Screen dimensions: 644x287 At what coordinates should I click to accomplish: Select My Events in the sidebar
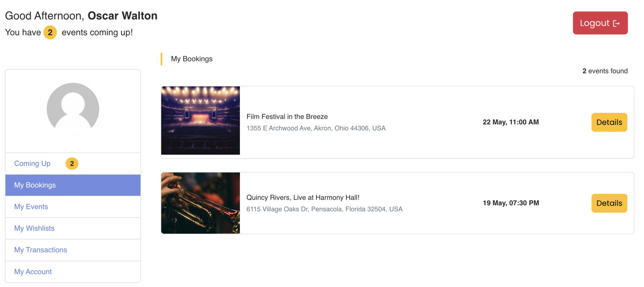click(31, 207)
